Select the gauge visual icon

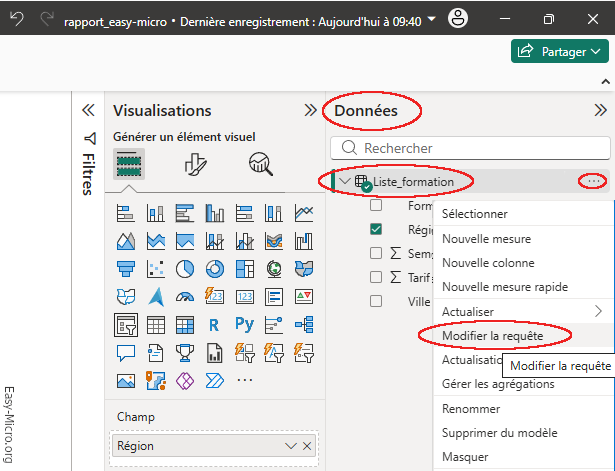click(185, 296)
